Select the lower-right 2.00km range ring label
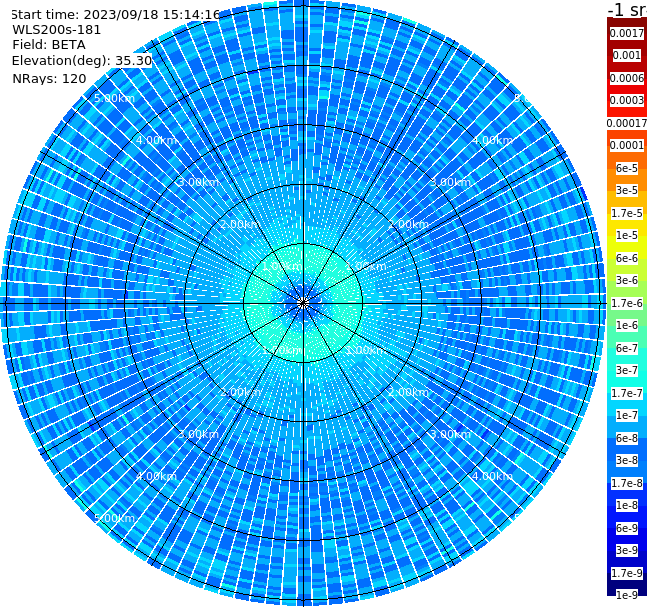647x607 pixels. pos(408,392)
